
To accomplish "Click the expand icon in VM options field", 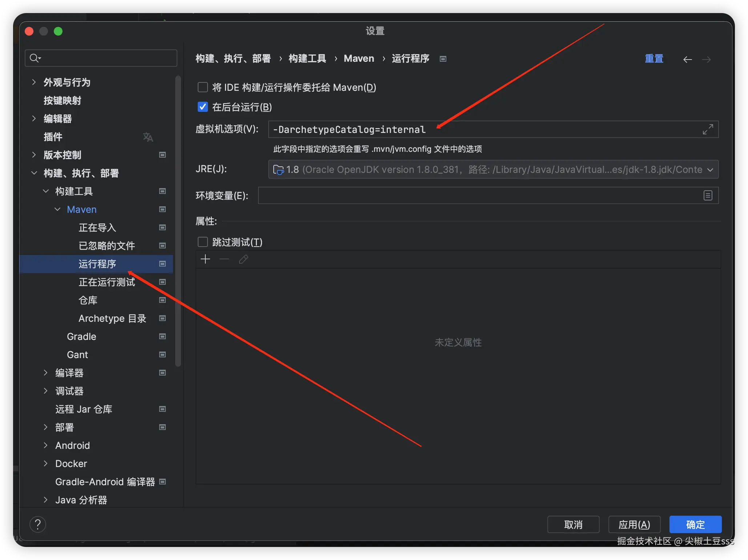I will pos(707,129).
